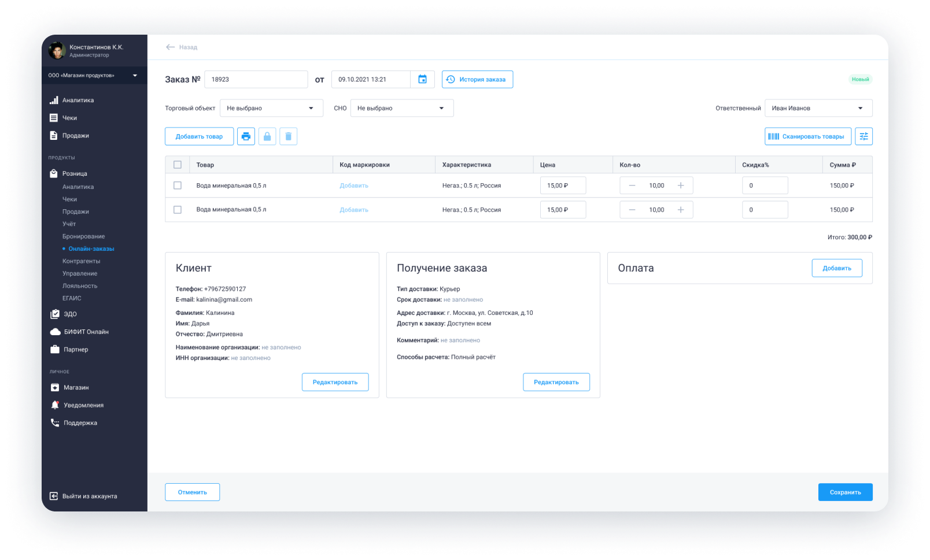Click the Сканировать товары button
Screen dimensions: 930x560
click(808, 136)
